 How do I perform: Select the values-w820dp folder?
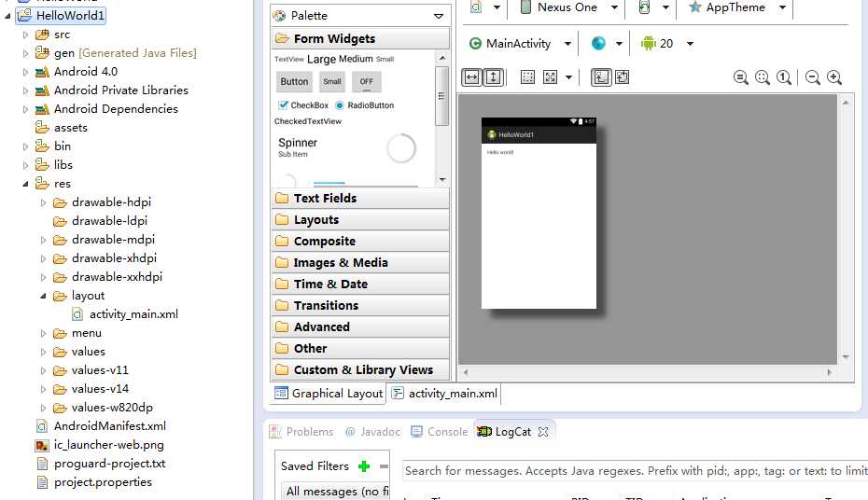[x=112, y=408]
